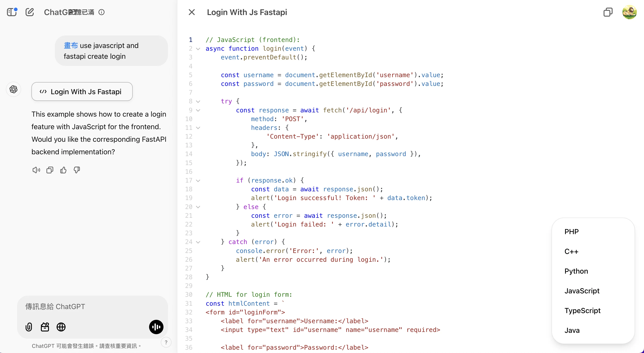Click the message input field for ChatGPT

pyautogui.click(x=93, y=307)
